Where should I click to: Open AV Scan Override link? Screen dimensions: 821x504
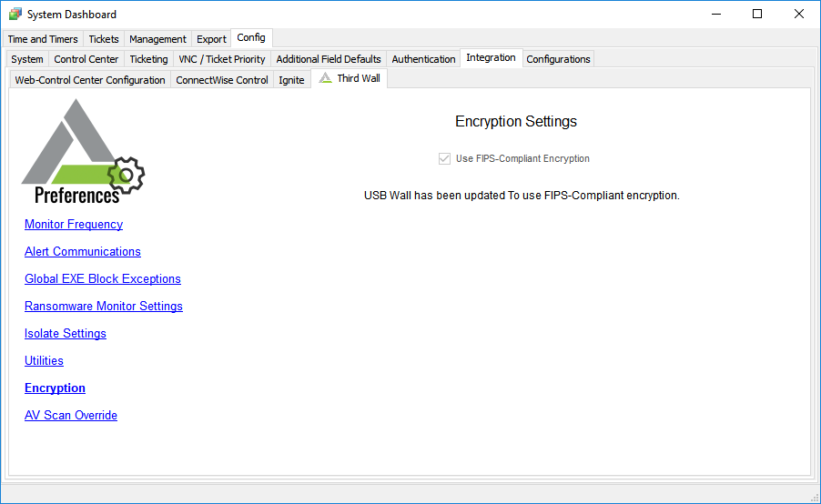71,415
